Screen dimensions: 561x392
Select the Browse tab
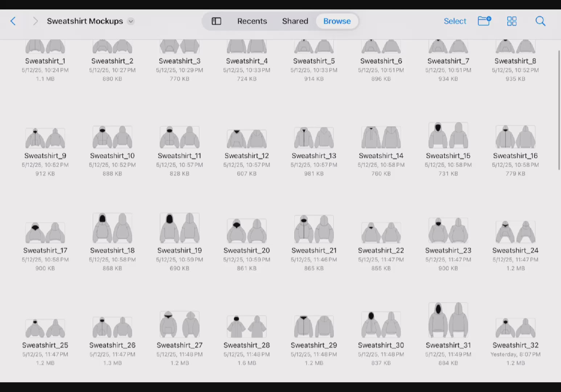click(337, 21)
